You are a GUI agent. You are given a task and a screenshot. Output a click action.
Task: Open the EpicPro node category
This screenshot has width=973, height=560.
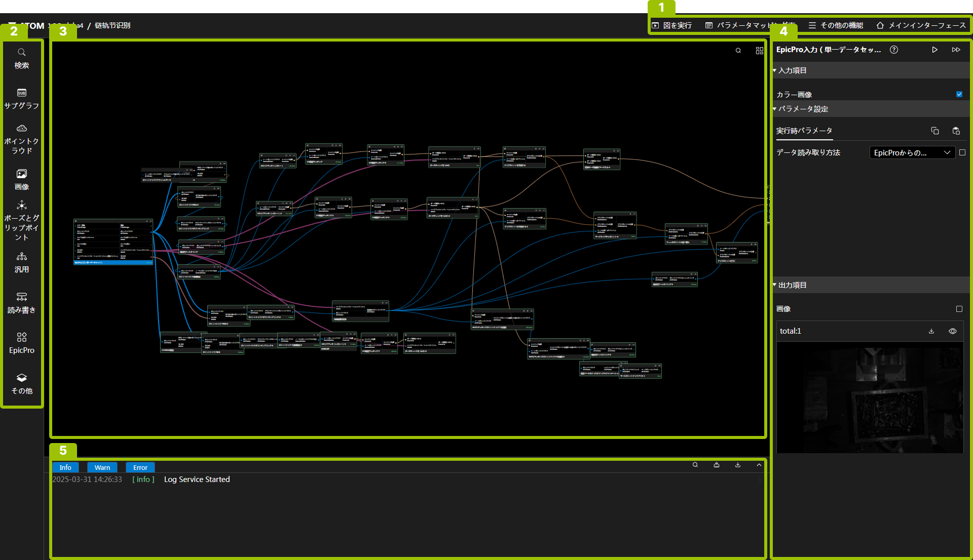coord(21,343)
